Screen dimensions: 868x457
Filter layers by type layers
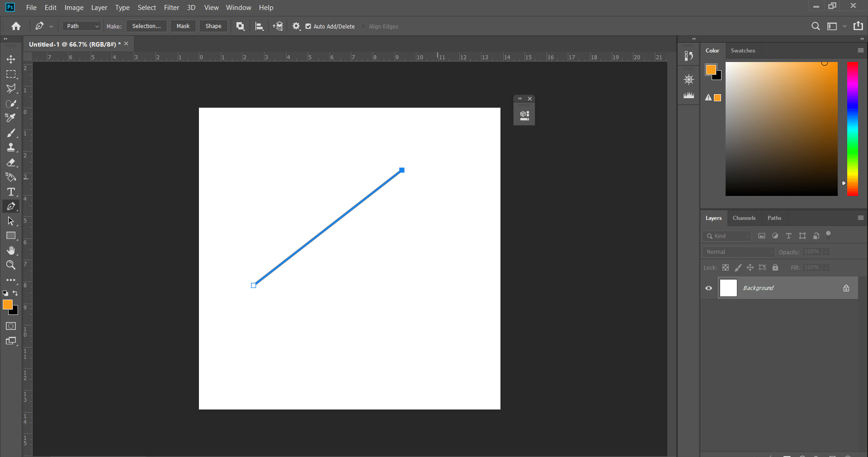pos(789,236)
